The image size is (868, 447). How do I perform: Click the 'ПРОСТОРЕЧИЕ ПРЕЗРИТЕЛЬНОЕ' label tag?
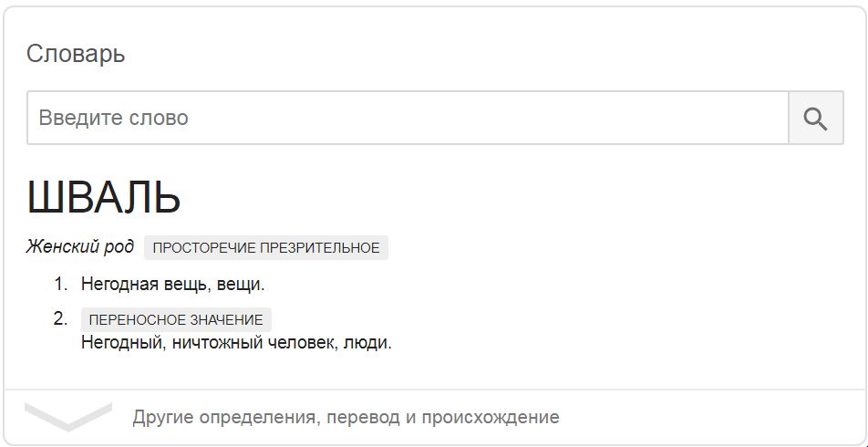[x=265, y=247]
